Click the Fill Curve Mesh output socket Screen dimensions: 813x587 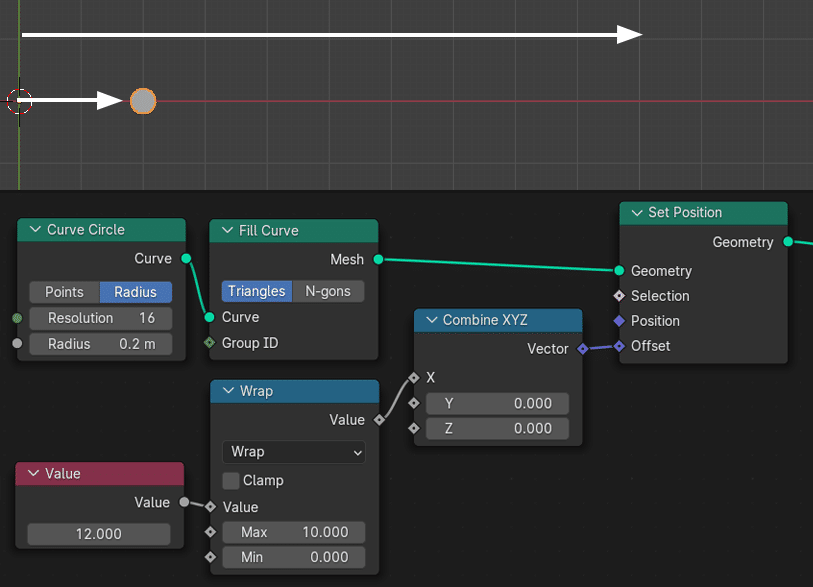point(379,259)
